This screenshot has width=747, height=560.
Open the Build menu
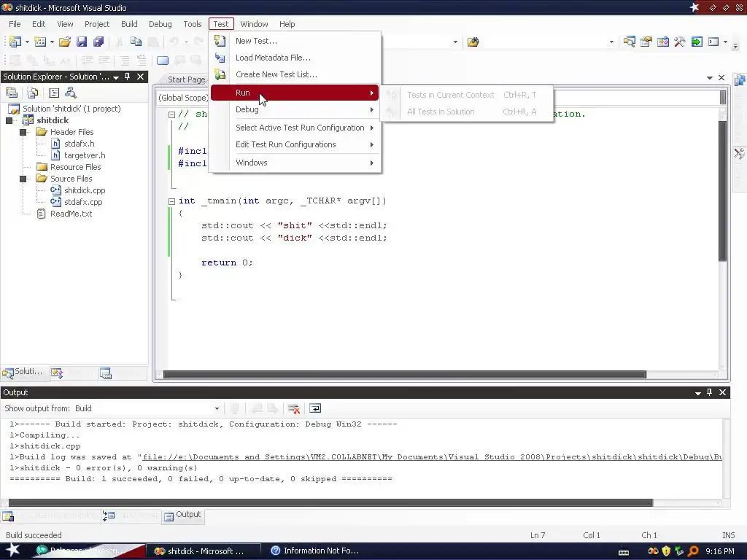pos(129,24)
